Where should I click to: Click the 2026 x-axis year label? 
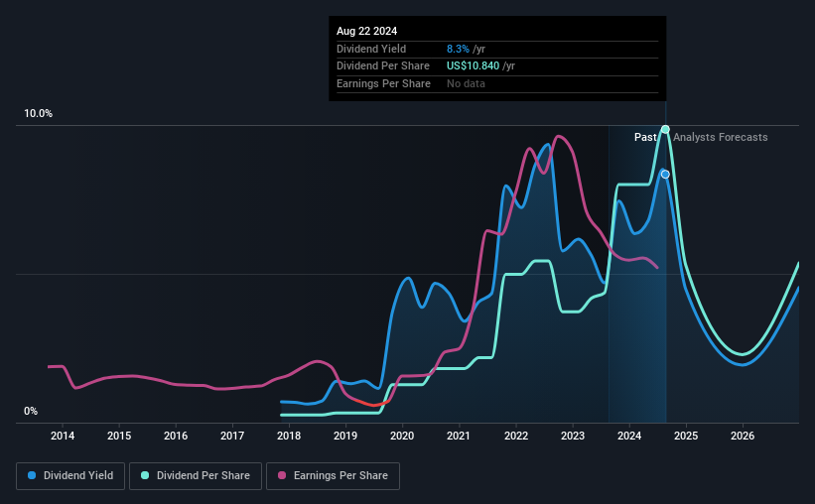coord(743,436)
